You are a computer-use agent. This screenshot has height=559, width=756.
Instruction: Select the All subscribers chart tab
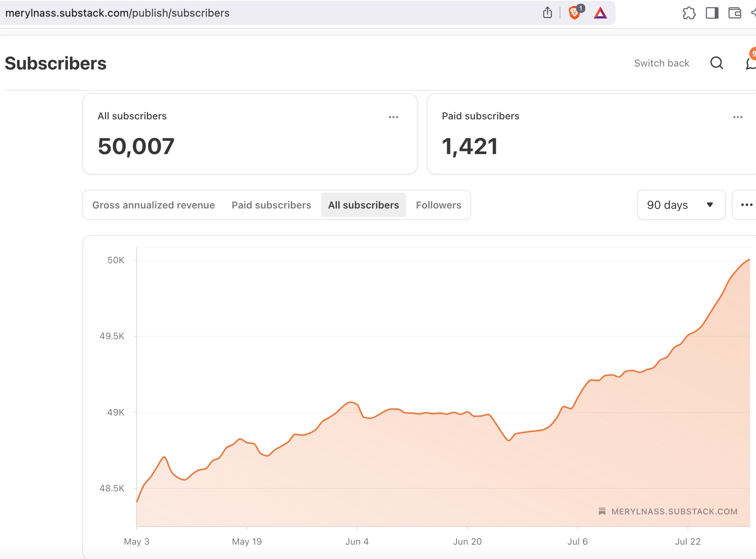click(x=363, y=205)
